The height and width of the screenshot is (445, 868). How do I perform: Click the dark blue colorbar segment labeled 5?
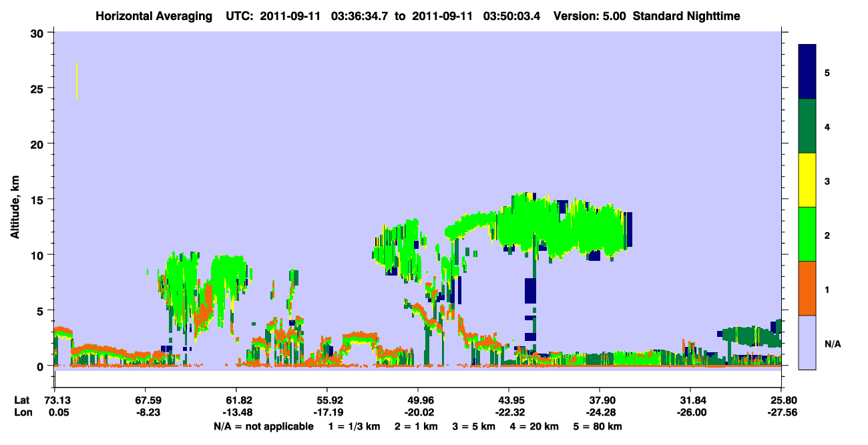(x=807, y=72)
